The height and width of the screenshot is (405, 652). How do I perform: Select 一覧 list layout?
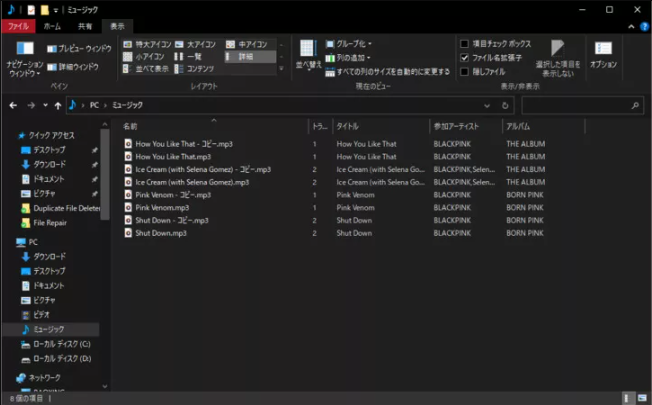(188, 57)
